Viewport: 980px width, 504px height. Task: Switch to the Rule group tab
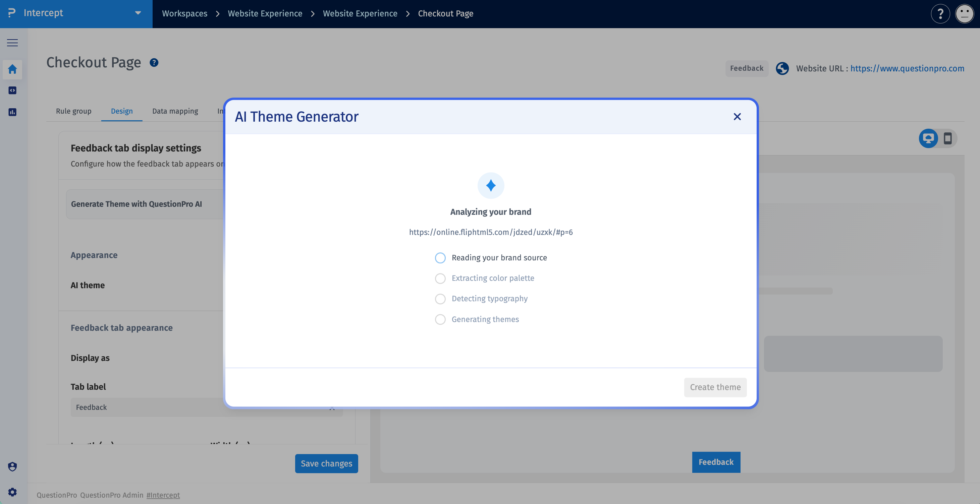[x=73, y=111]
